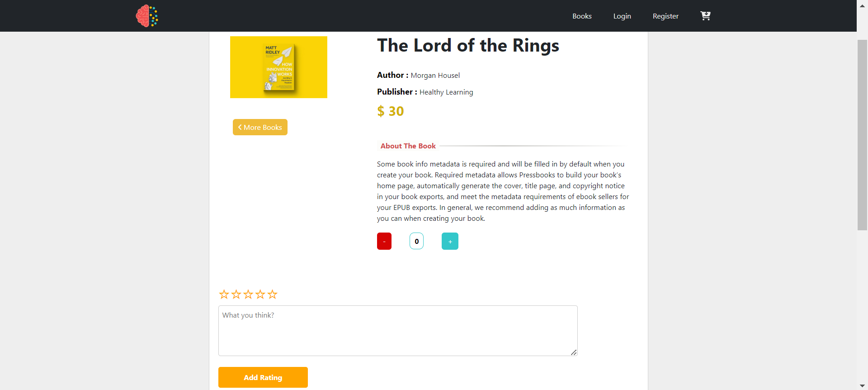Click the page vertical scrollbar thumb

(x=862, y=135)
